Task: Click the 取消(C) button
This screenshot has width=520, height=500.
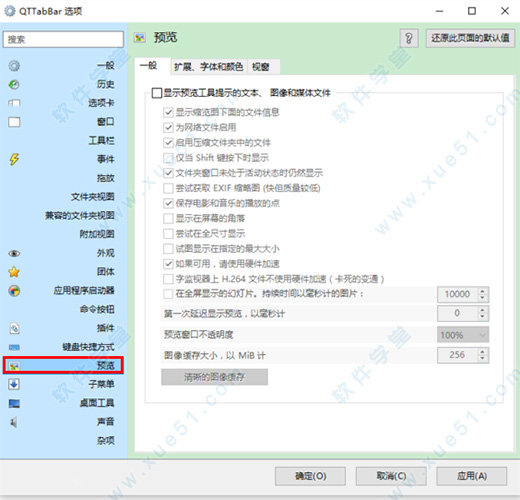Action: (x=391, y=476)
